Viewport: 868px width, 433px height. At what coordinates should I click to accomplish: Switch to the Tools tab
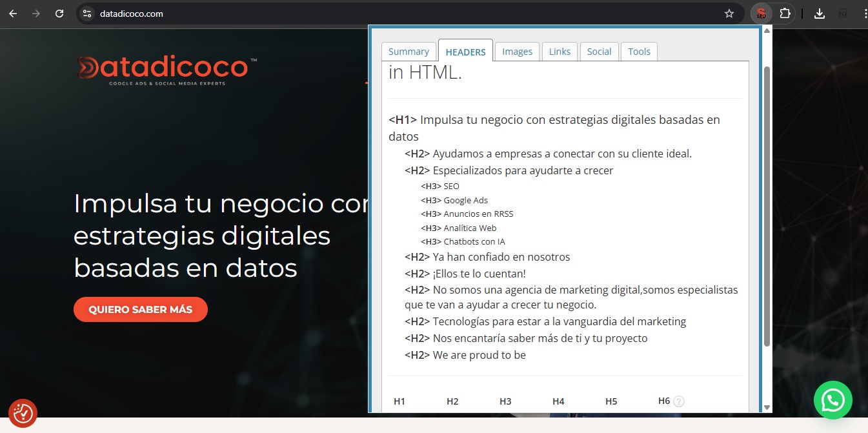639,52
